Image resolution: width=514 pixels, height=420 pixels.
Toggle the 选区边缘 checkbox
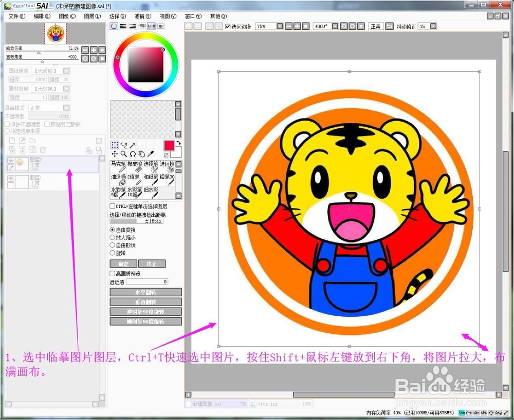pyautogui.click(x=228, y=27)
